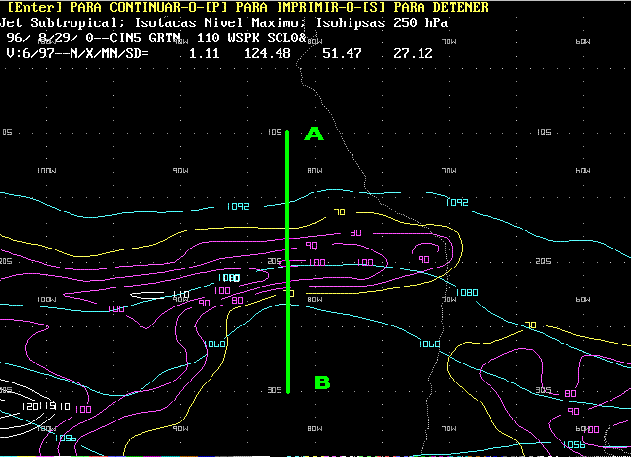Viewport: 631px width, 457px height.
Task: Select the standard deviation value '27.12'
Action: click(x=413, y=54)
